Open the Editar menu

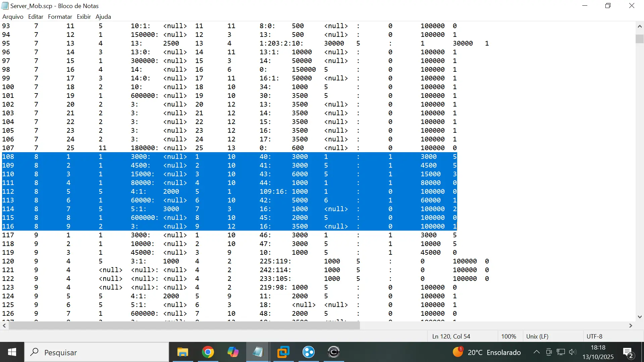click(36, 16)
